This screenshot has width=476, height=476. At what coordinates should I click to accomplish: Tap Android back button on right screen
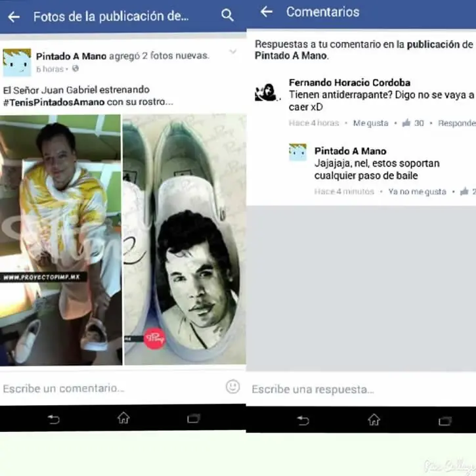(303, 420)
